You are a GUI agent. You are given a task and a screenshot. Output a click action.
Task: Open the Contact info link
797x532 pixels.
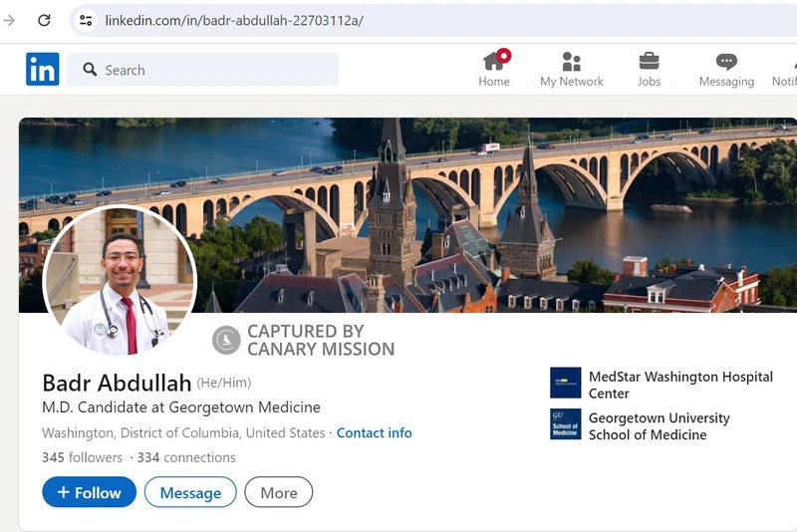coord(375,433)
